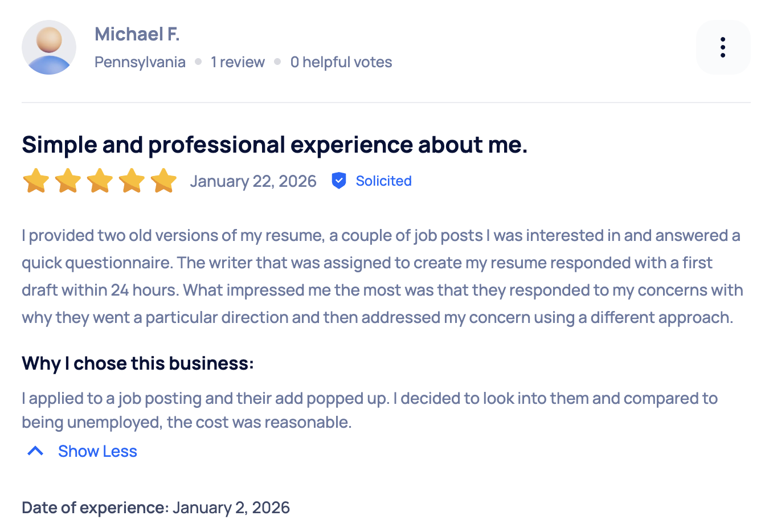The height and width of the screenshot is (532, 769).
Task: Click the upward chevron beside Show Less
Action: (35, 451)
